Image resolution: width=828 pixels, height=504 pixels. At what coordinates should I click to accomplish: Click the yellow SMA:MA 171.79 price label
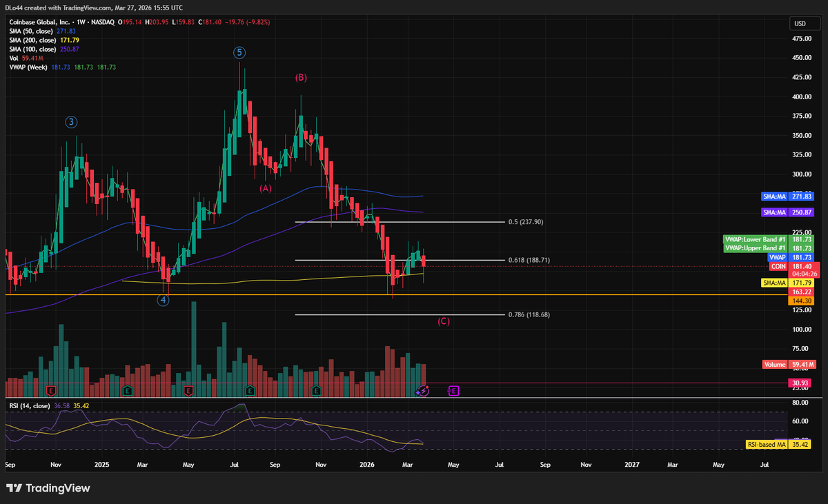(x=788, y=283)
